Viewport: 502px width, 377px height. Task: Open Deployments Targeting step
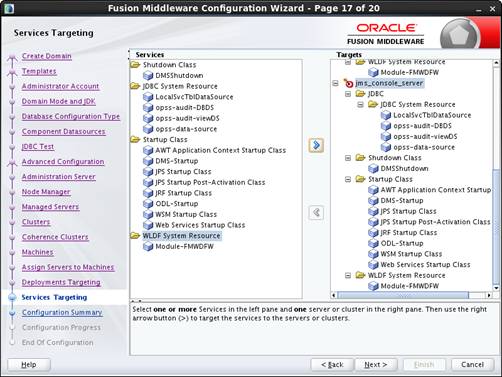pyautogui.click(x=61, y=282)
